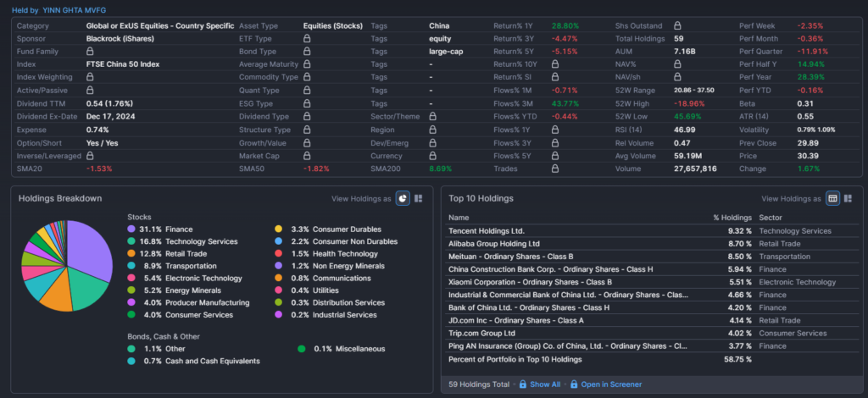The width and height of the screenshot is (868, 398).
Task: Click the purple Finance legend swatch
Action: [x=131, y=229]
